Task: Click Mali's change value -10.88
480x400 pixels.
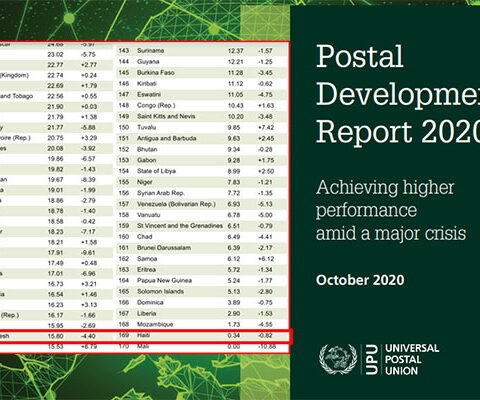Action: (x=267, y=346)
